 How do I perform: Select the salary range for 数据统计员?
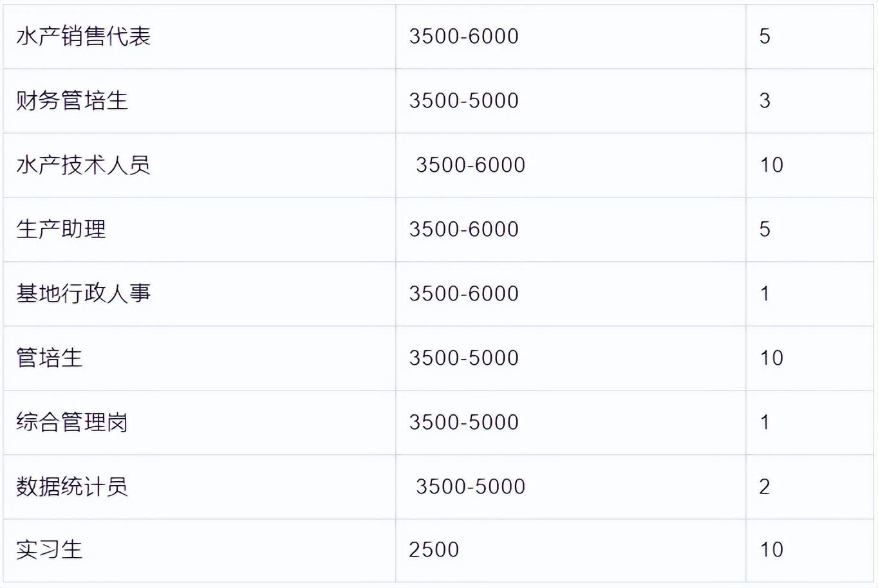click(471, 487)
